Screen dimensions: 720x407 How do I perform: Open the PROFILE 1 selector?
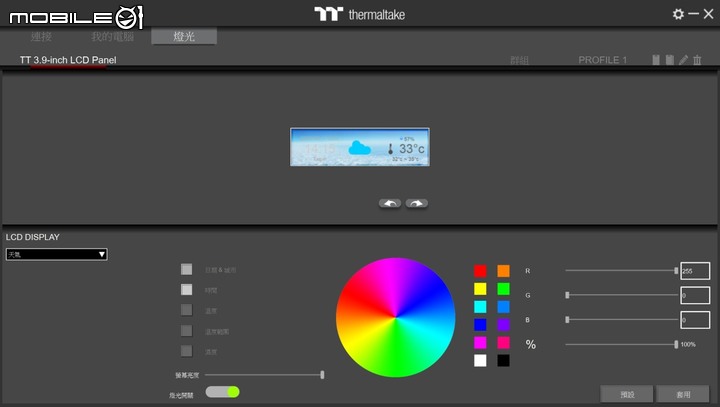click(602, 60)
